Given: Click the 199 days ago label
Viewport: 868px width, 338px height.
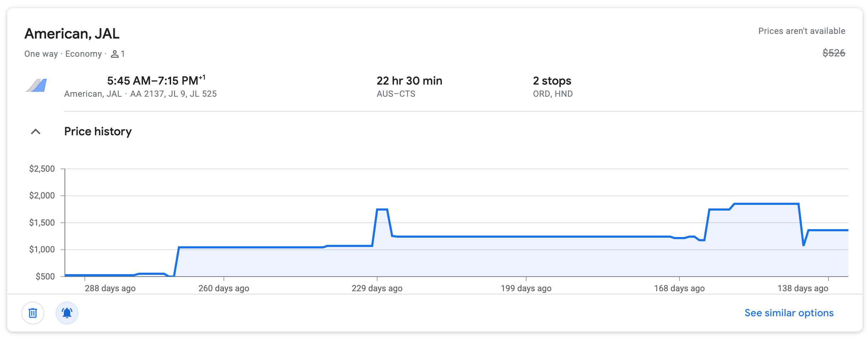Looking at the screenshot, I should pyautogui.click(x=526, y=288).
